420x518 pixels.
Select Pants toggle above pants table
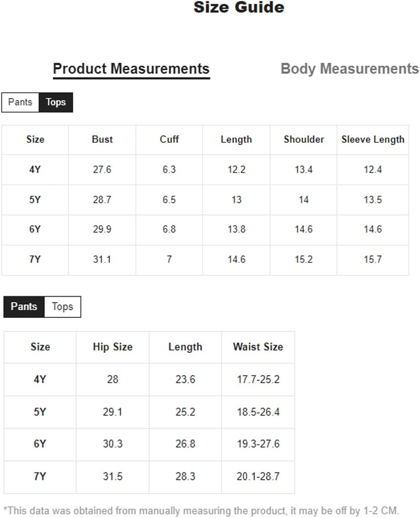[24, 307]
